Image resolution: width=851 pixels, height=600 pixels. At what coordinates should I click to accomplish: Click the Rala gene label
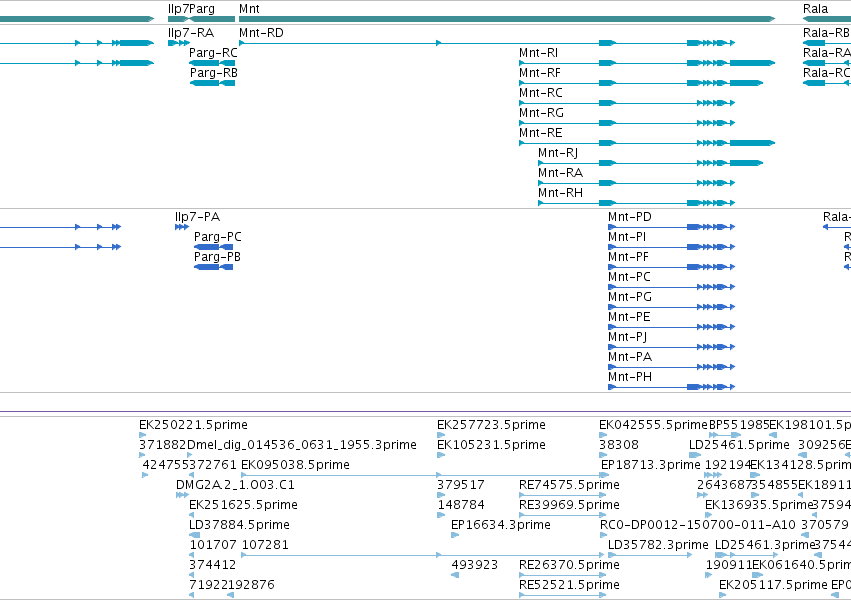pyautogui.click(x=815, y=9)
